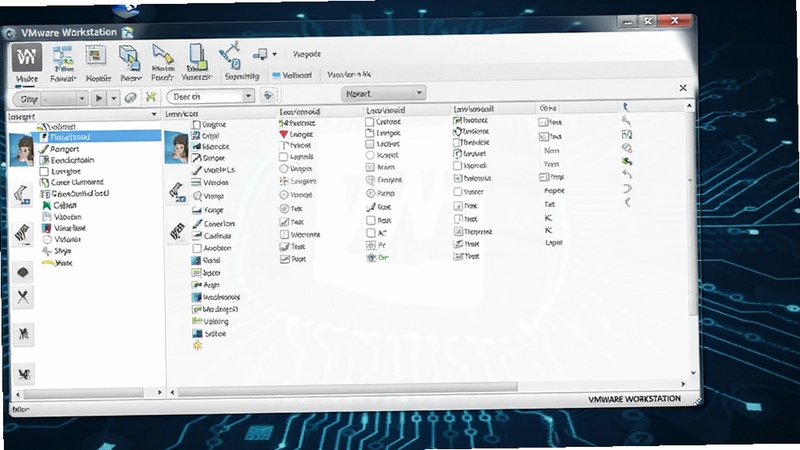Click the vertical scrollbar up arrow
The image size is (800, 450).
coord(689,106)
